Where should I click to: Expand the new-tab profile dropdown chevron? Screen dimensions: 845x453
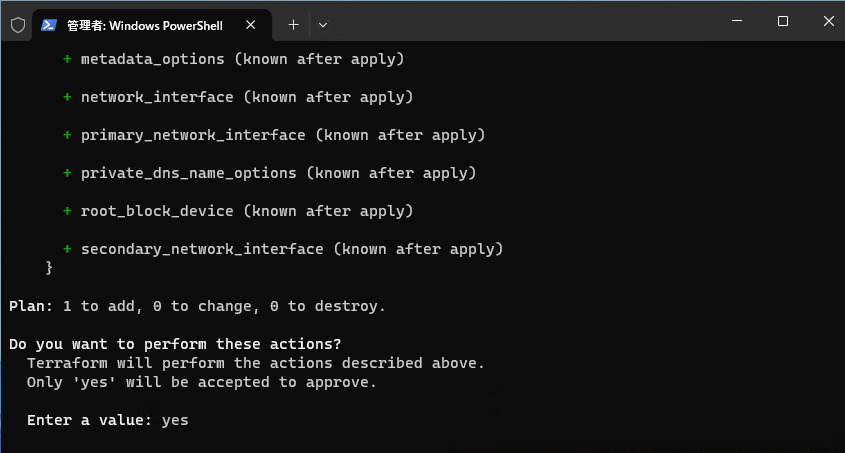(x=322, y=24)
